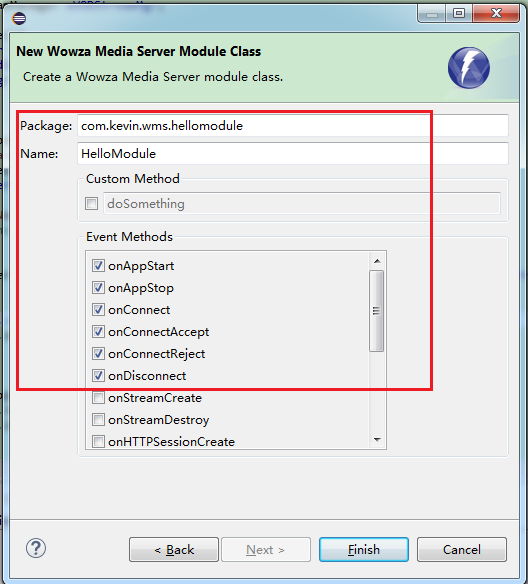
Task: Click the Event Methods list scroll up arrow
Action: [x=377, y=261]
